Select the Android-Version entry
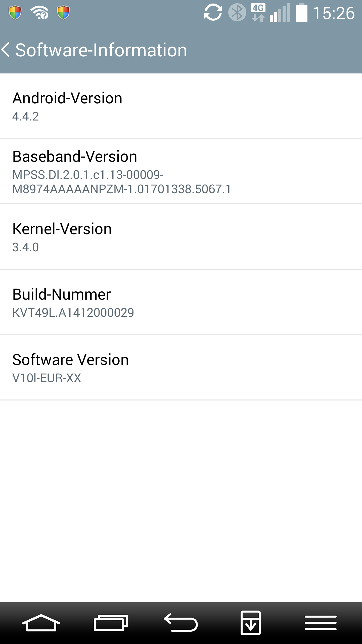 click(x=181, y=106)
